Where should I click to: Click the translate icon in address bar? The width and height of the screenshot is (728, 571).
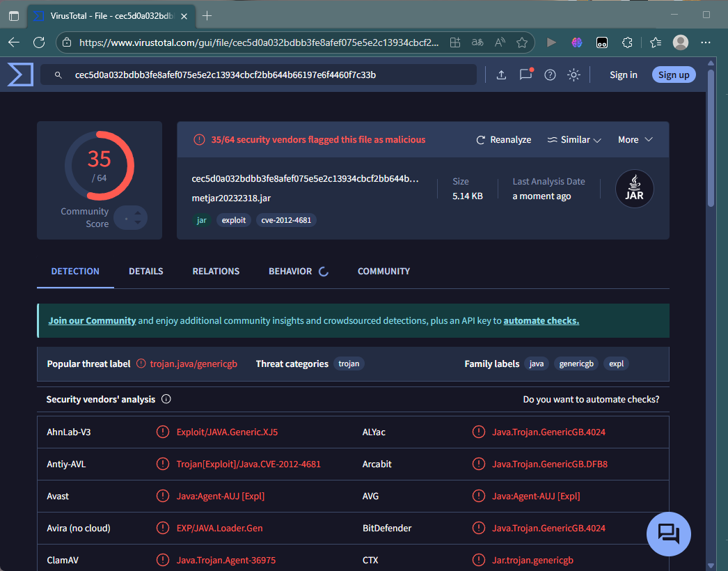click(x=477, y=42)
